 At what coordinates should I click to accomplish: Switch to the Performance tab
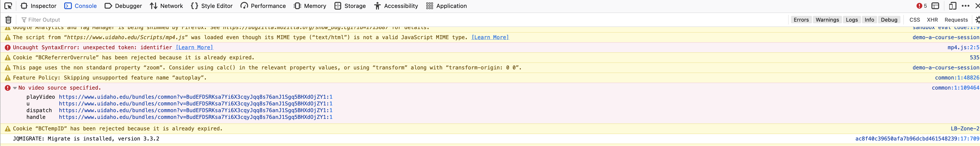coord(263,6)
